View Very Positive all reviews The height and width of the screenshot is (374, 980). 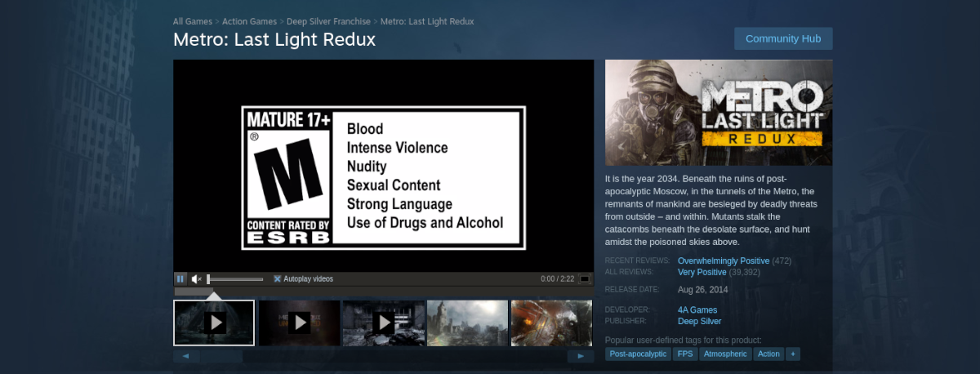(x=702, y=272)
